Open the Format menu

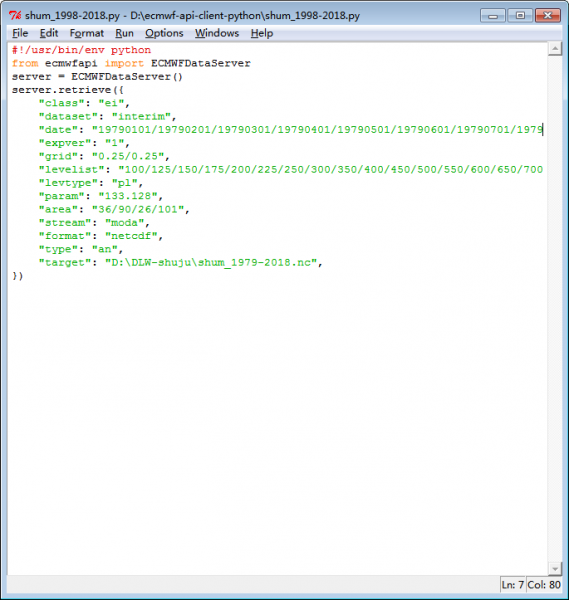(x=86, y=33)
